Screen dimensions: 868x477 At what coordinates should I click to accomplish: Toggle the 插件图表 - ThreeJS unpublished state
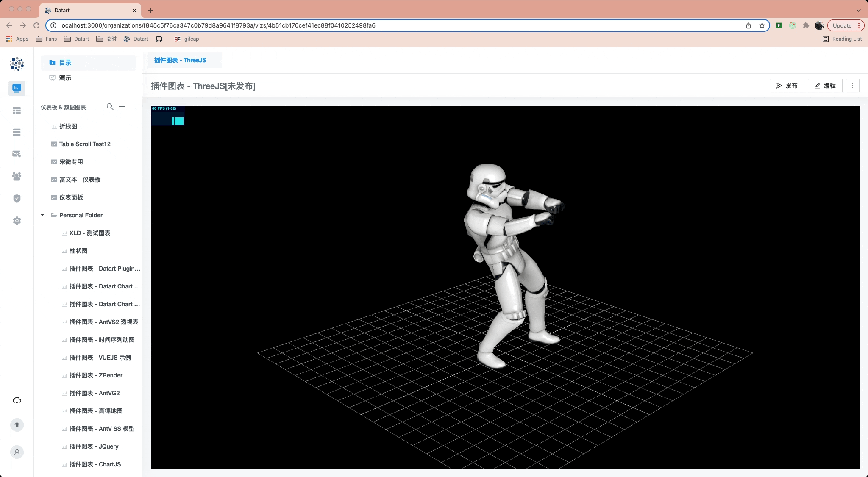tap(787, 86)
